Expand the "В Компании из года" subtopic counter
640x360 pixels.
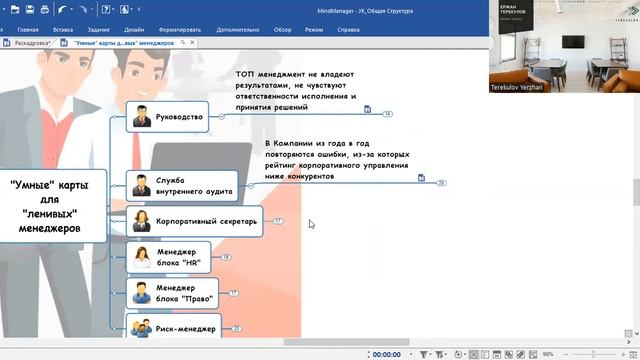(x=441, y=183)
